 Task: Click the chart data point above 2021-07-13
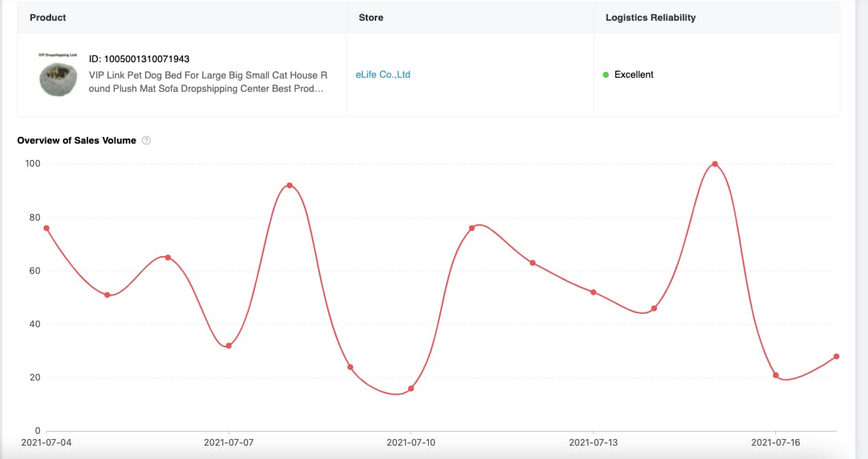pos(593,292)
